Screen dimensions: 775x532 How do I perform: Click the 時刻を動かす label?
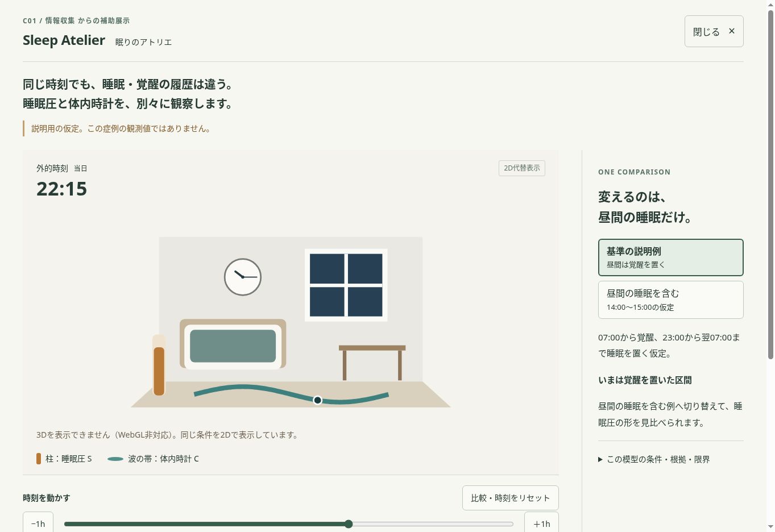(47, 498)
